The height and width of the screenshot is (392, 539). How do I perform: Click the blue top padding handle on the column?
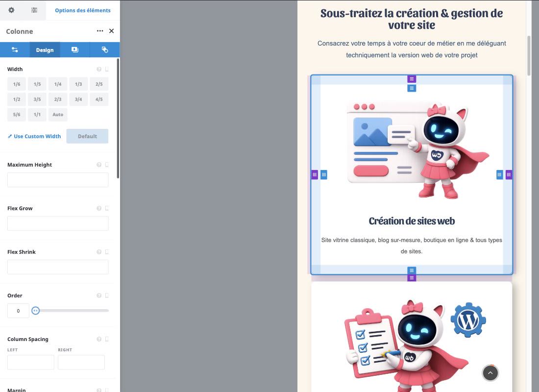point(412,88)
